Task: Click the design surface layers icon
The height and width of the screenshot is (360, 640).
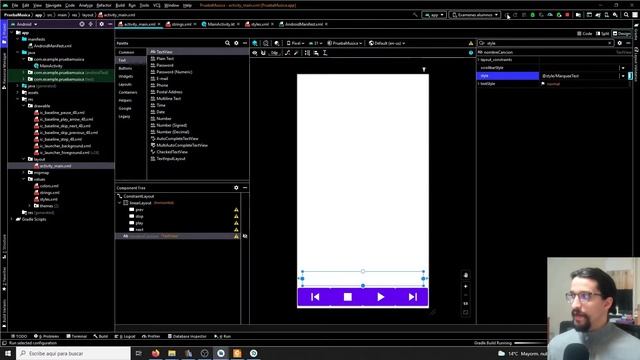Action: click(255, 43)
